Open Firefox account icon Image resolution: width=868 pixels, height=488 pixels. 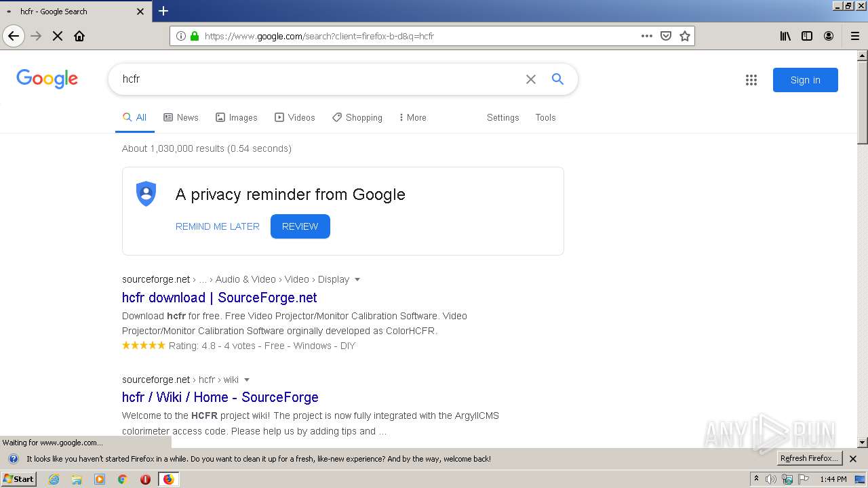click(829, 36)
